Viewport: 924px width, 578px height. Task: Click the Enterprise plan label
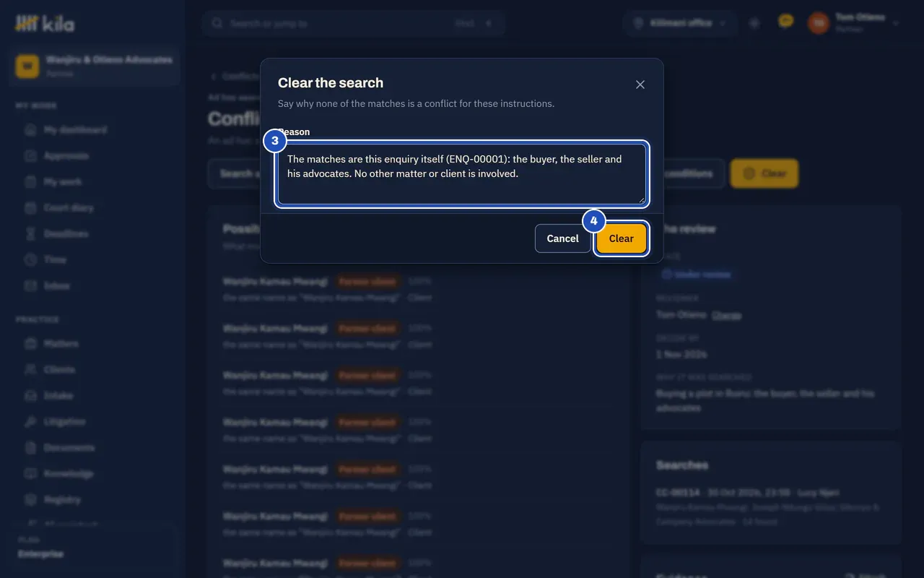coord(40,554)
